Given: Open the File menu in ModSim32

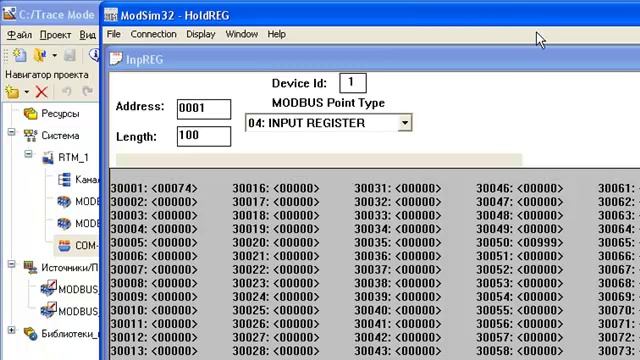Looking at the screenshot, I should click(113, 34).
